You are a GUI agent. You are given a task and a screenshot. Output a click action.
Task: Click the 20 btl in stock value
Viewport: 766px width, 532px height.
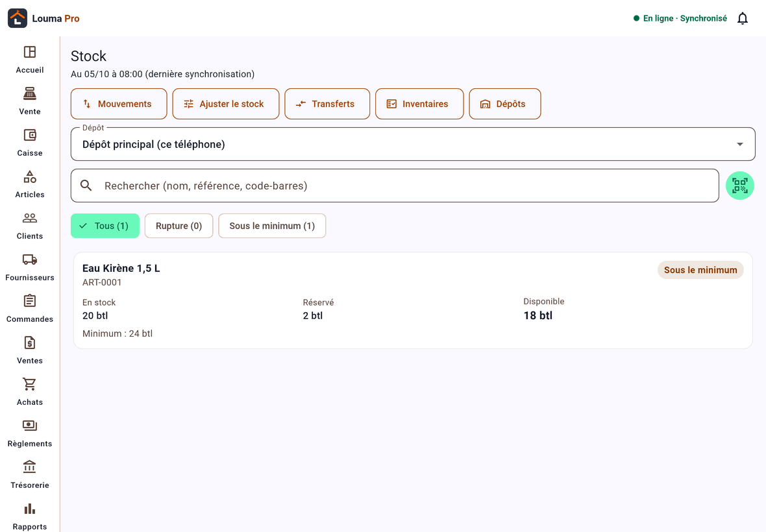coord(95,316)
